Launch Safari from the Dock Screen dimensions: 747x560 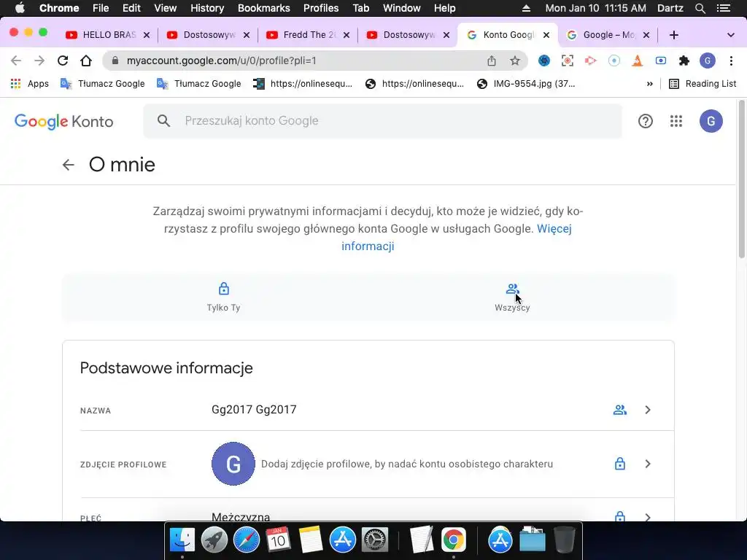[x=247, y=540]
